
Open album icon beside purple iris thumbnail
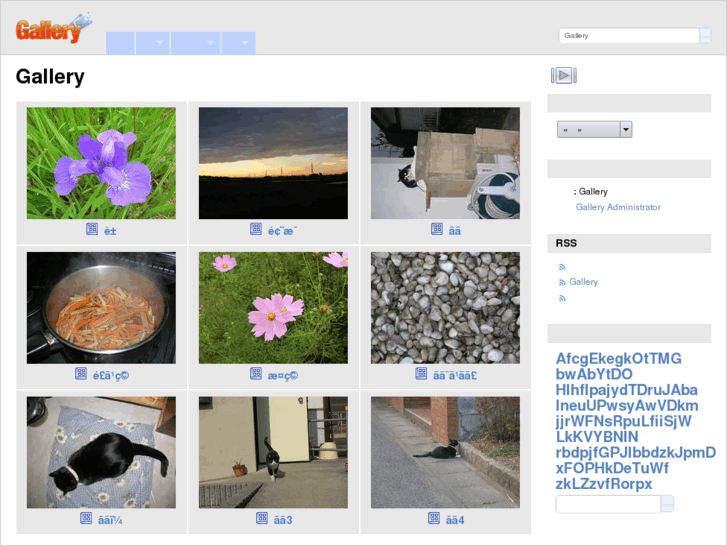tap(92, 229)
